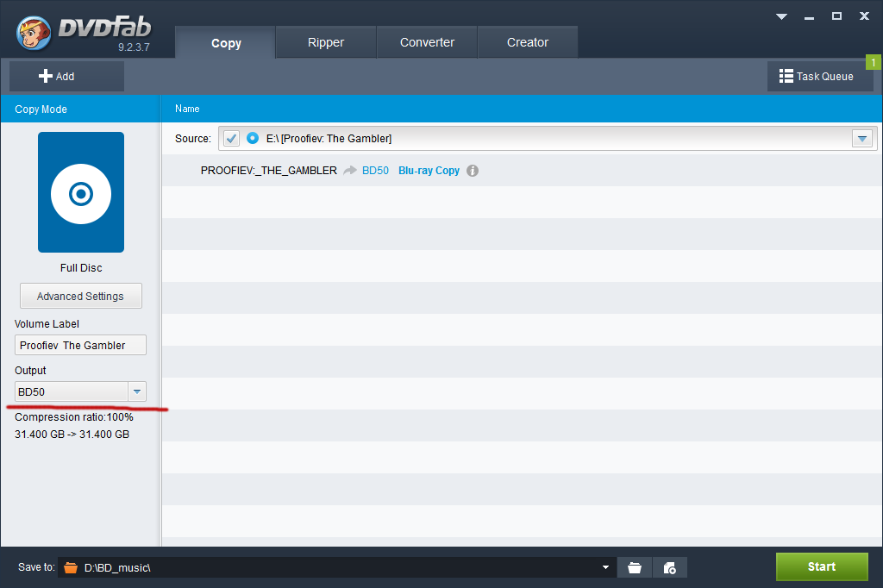Click the BD50 link in the task row

[x=375, y=171]
